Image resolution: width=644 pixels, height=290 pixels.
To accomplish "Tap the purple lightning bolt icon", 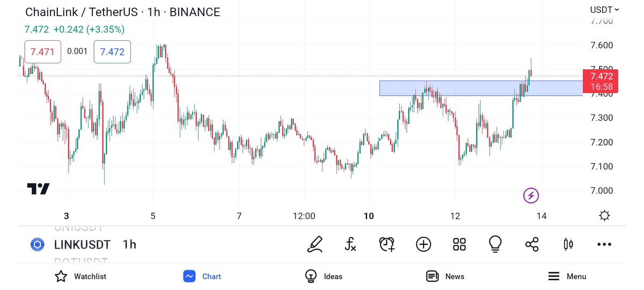I will (531, 195).
